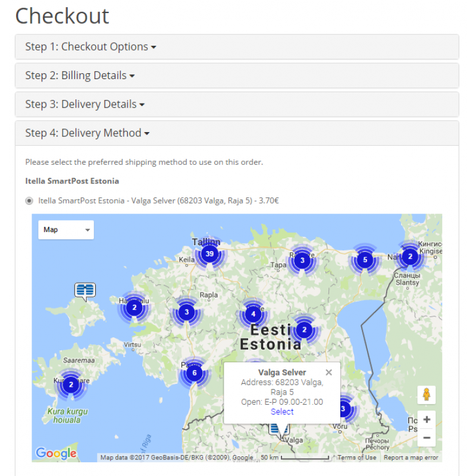Image resolution: width=476 pixels, height=476 pixels.
Task: Select the Narva cluster marker showing 2
Action: coord(410,256)
